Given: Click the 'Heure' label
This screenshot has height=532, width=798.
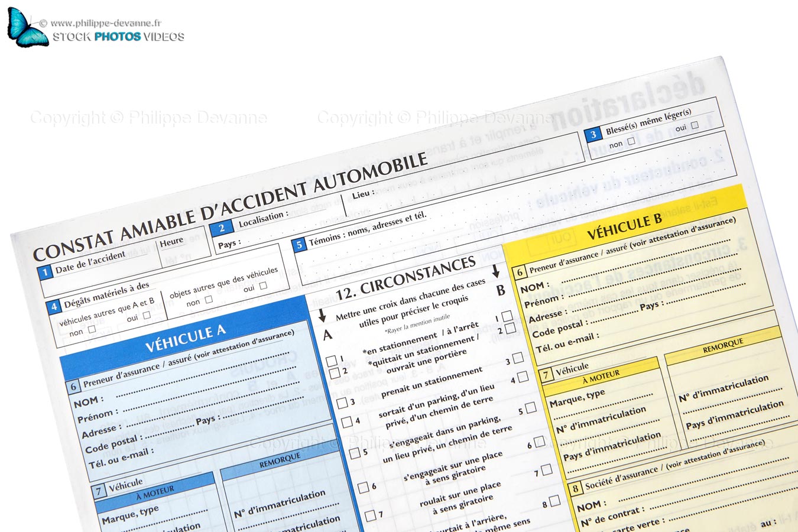Looking at the screenshot, I should pyautogui.click(x=171, y=242).
